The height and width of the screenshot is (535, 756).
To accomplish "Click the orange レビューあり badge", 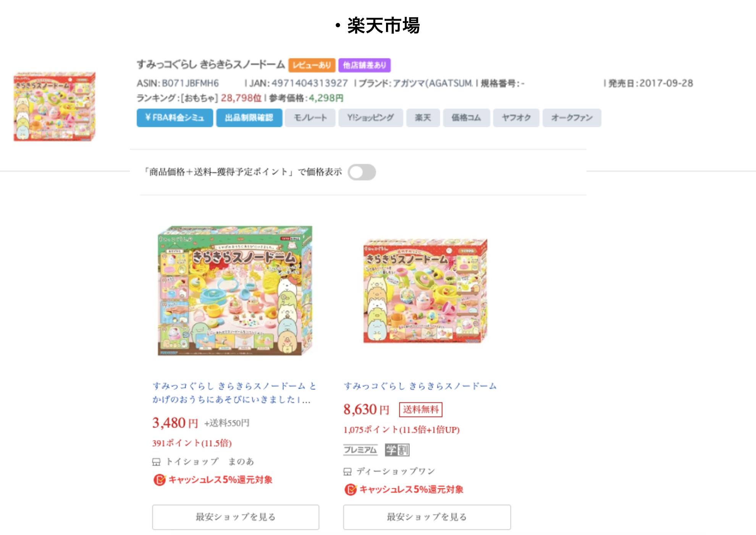I will pos(312,65).
